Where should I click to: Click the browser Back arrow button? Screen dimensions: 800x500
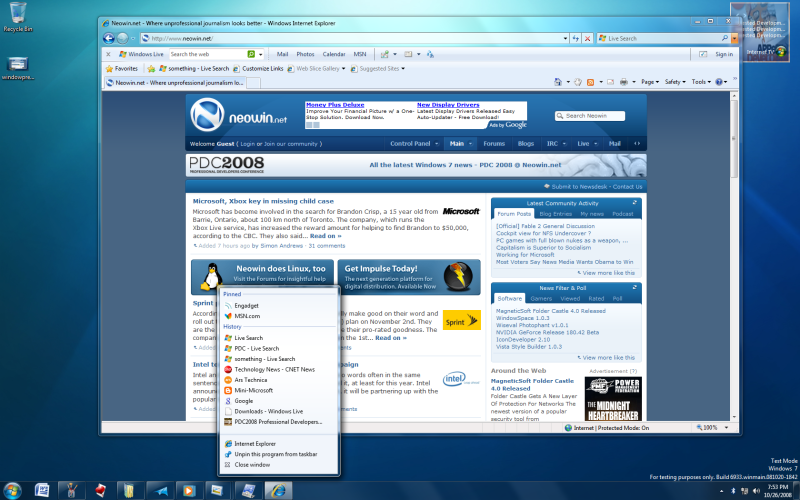(108, 38)
